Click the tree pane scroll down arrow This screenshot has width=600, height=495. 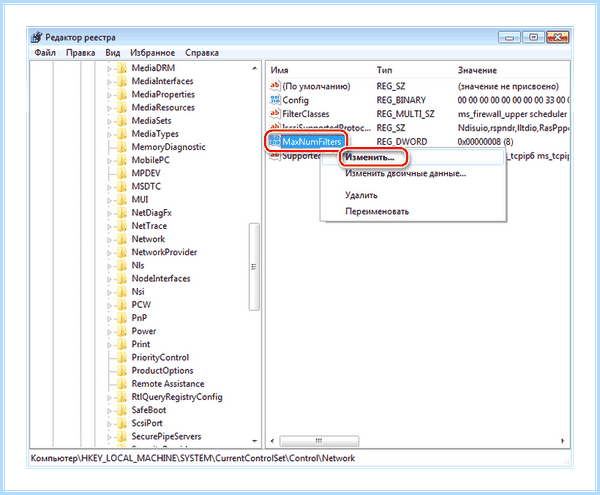click(x=254, y=441)
